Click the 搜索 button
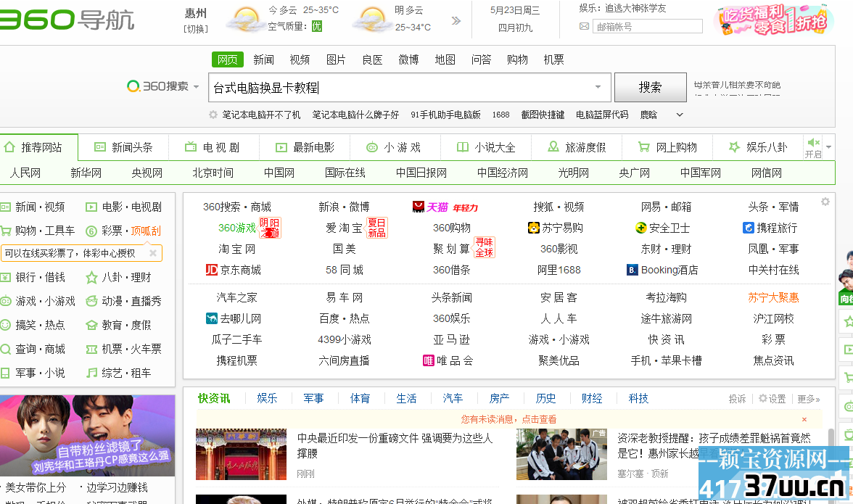Image resolution: width=853 pixels, height=504 pixels. (650, 87)
